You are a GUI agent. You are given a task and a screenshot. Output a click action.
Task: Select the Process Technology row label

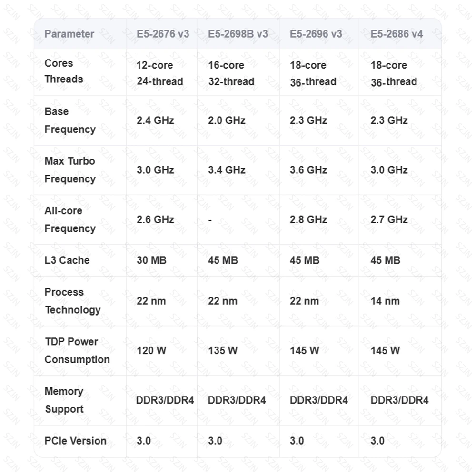pos(72,301)
